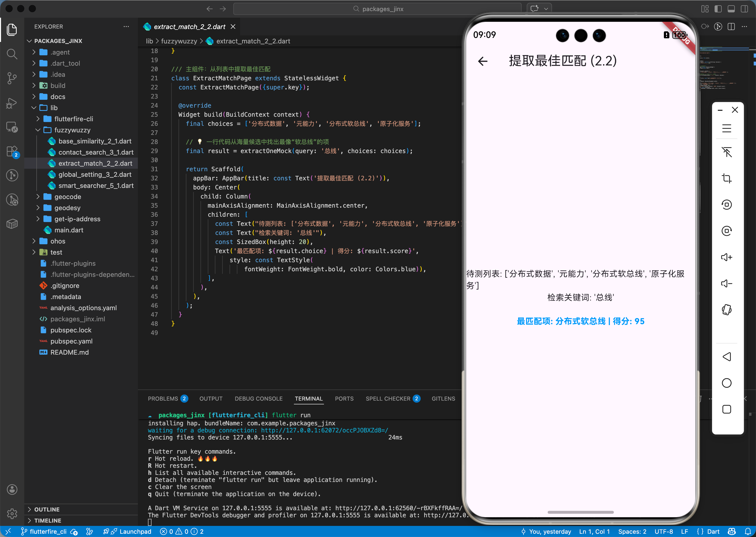Open the Source Control view
The image size is (756, 537).
click(x=12, y=78)
